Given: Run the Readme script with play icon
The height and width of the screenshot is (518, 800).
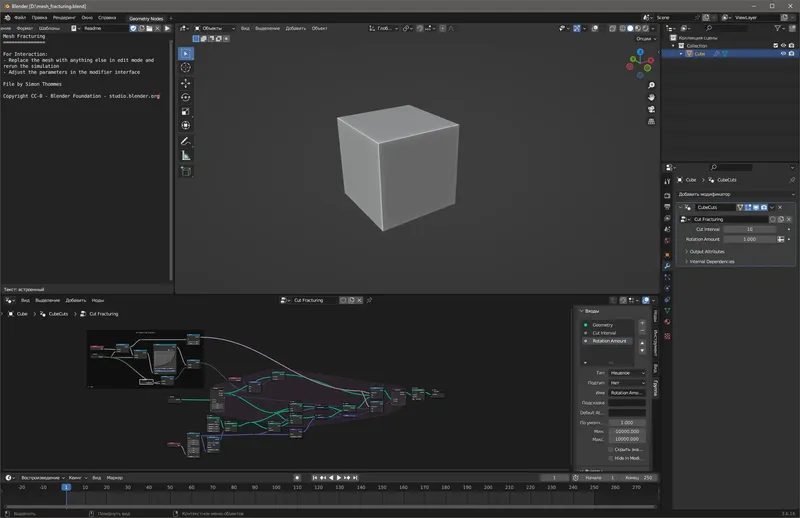Looking at the screenshot, I should pos(167,28).
